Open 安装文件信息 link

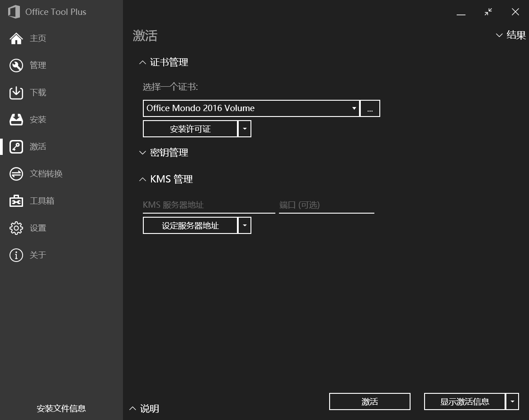pos(61,409)
